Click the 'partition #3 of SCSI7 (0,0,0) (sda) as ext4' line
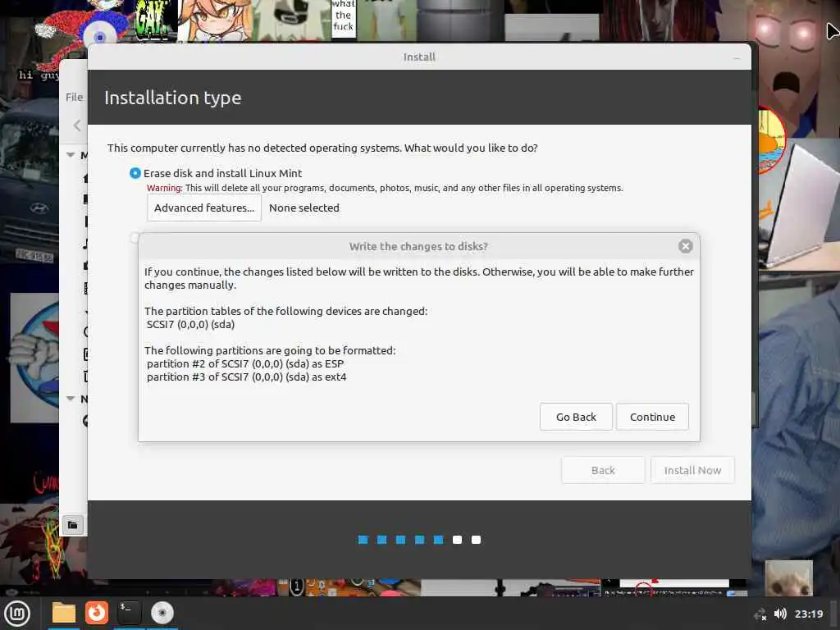840x630 pixels. point(246,377)
